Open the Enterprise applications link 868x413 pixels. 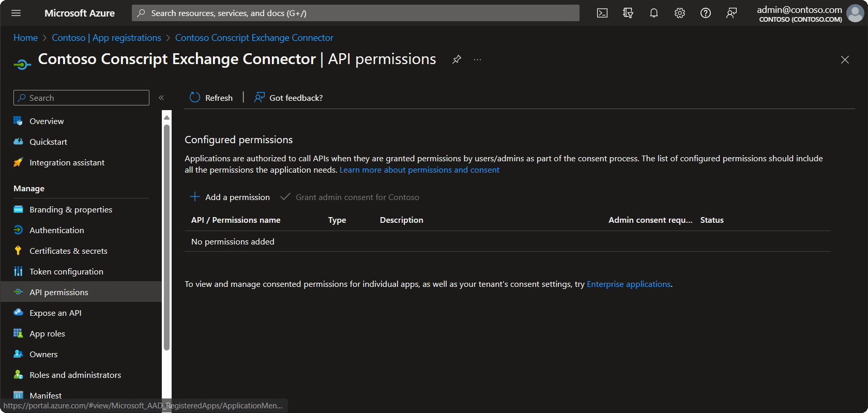pyautogui.click(x=629, y=284)
